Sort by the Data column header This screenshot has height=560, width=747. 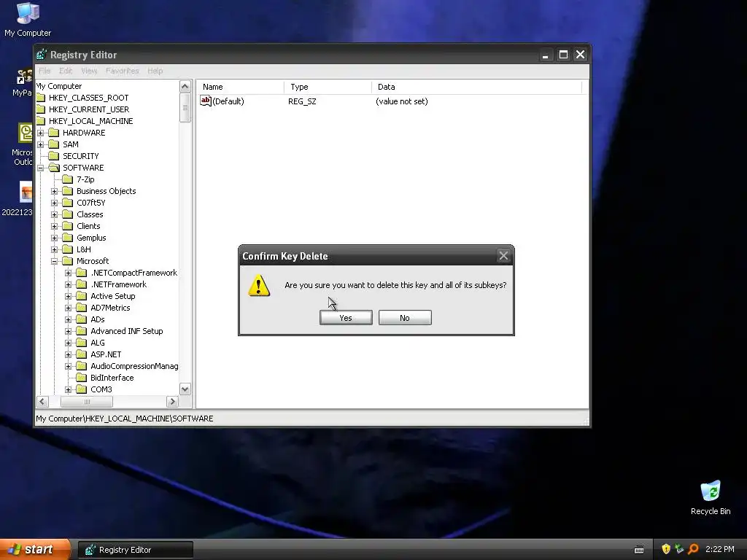coord(477,87)
